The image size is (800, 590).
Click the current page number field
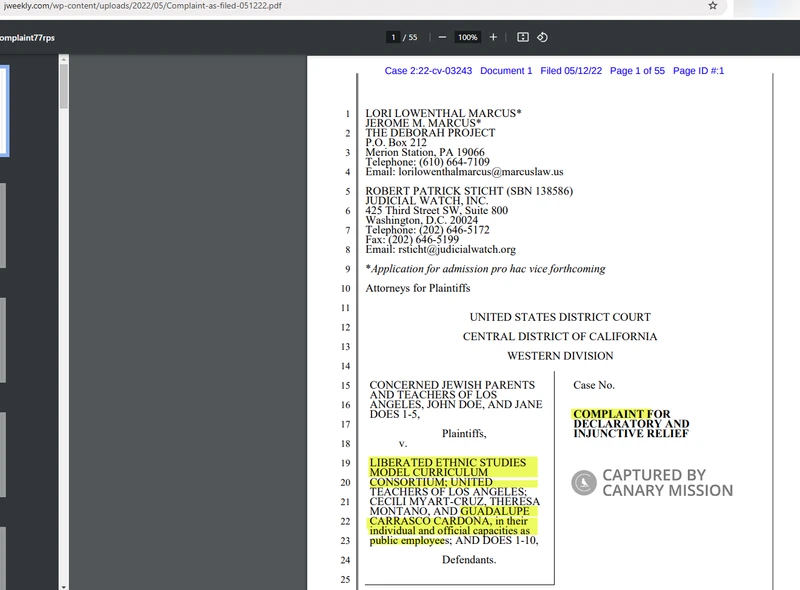[393, 37]
